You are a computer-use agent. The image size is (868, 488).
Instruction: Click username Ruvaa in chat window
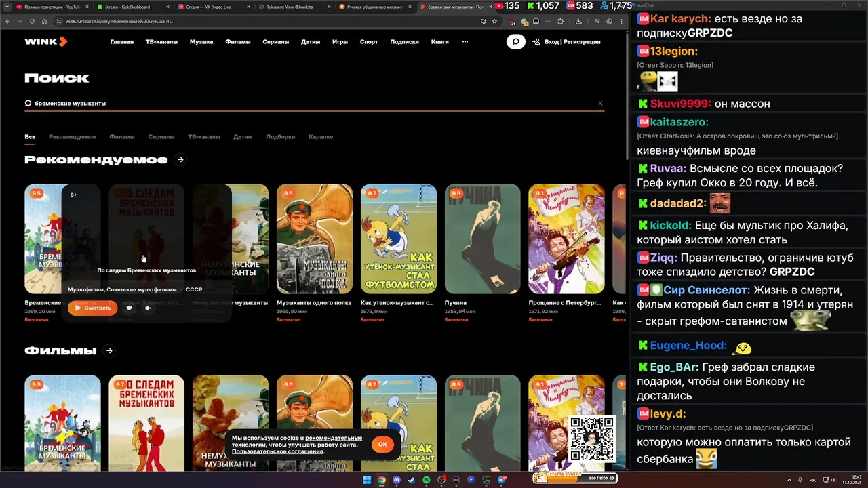coord(667,169)
